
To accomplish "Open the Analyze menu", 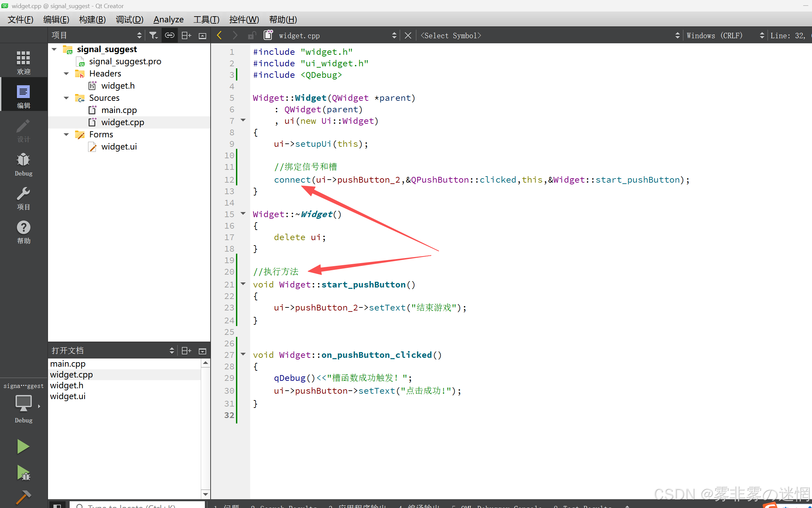I will click(x=168, y=20).
